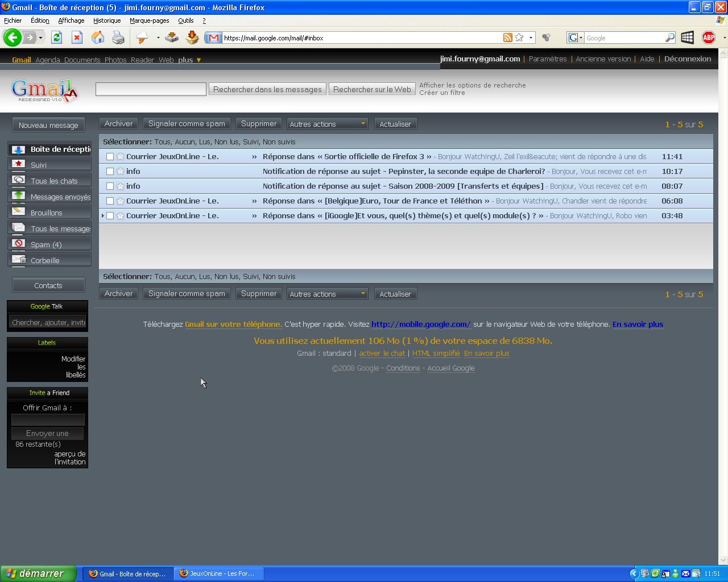Open the Outils menu
Screen dimensions: 728x582
pyautogui.click(x=185, y=20)
